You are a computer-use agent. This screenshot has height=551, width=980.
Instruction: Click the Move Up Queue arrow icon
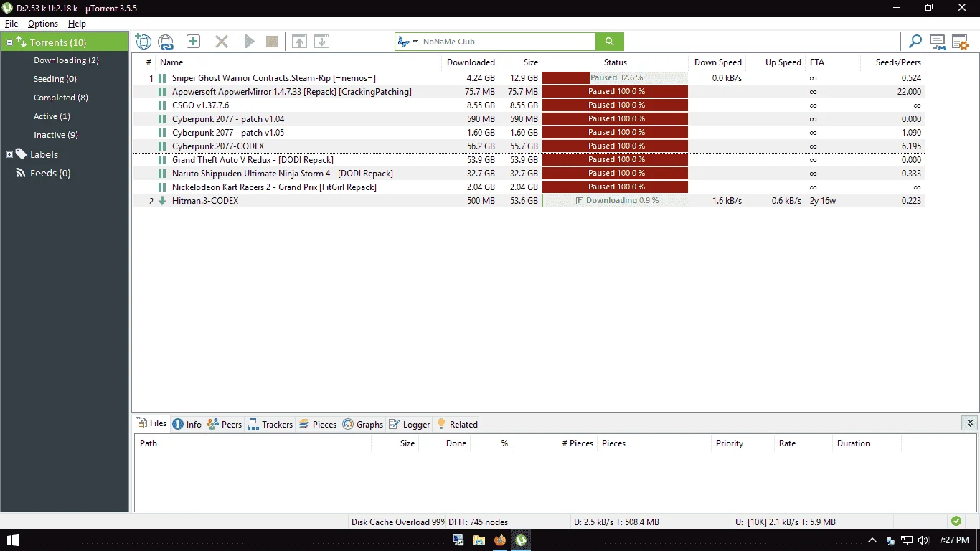click(299, 42)
